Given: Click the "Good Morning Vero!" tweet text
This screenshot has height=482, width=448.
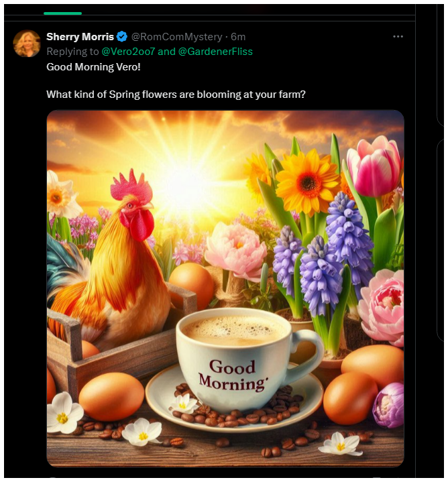Looking at the screenshot, I should click(x=93, y=67).
